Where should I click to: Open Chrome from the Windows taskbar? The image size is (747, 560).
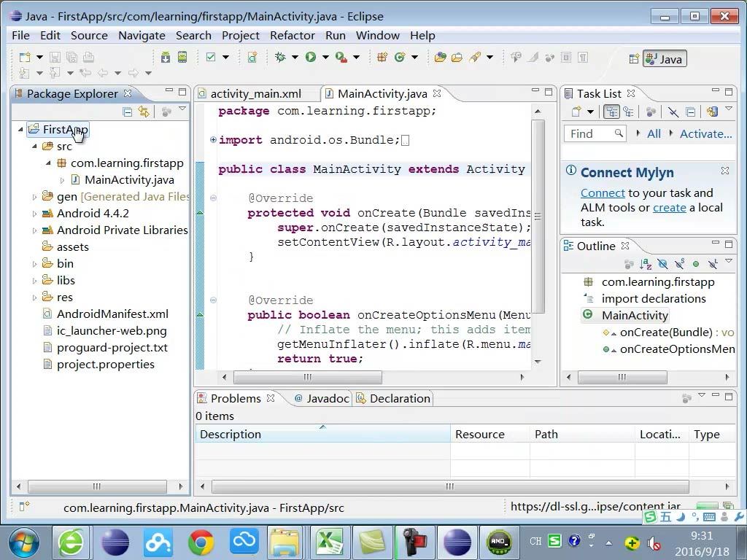click(x=201, y=542)
